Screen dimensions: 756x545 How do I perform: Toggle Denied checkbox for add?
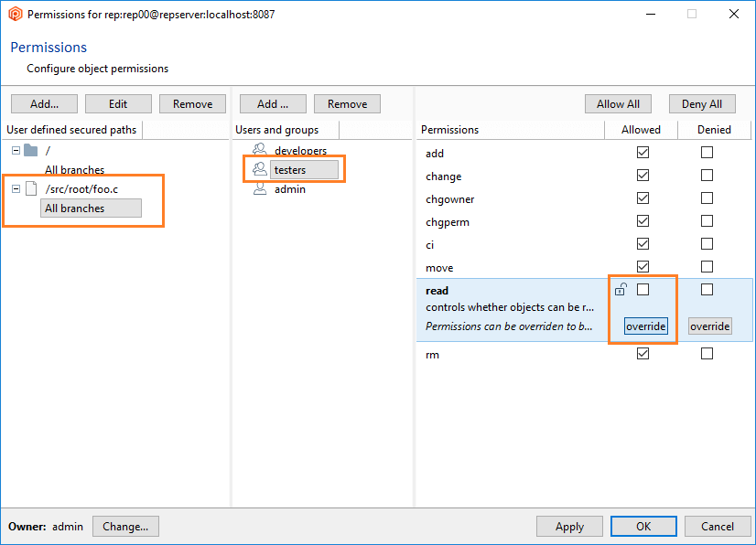[707, 153]
